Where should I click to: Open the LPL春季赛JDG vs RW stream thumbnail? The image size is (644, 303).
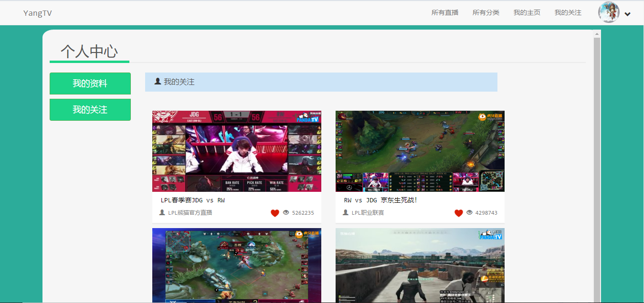pos(237,151)
